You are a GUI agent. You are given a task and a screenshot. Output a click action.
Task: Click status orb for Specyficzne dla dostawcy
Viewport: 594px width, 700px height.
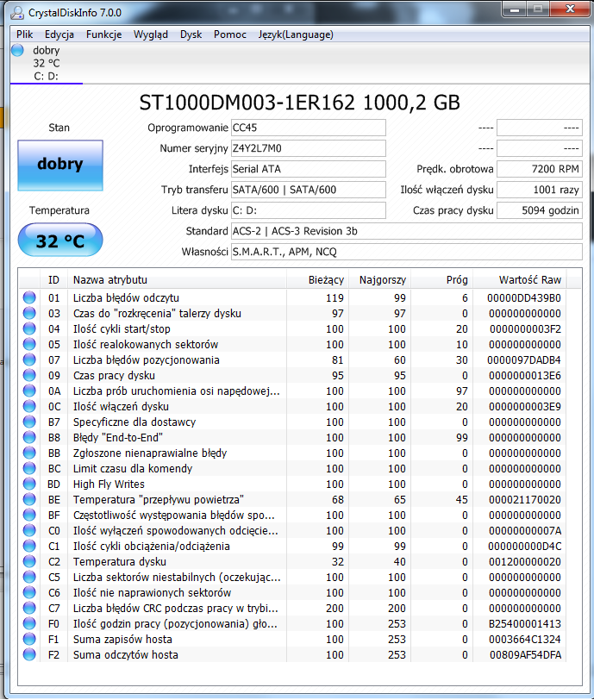[29, 422]
